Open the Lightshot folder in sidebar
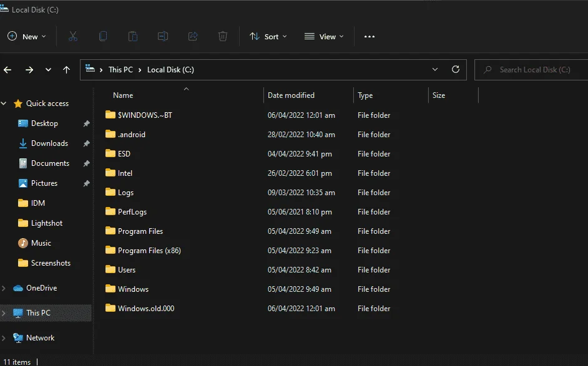The image size is (588, 366). coord(46,223)
